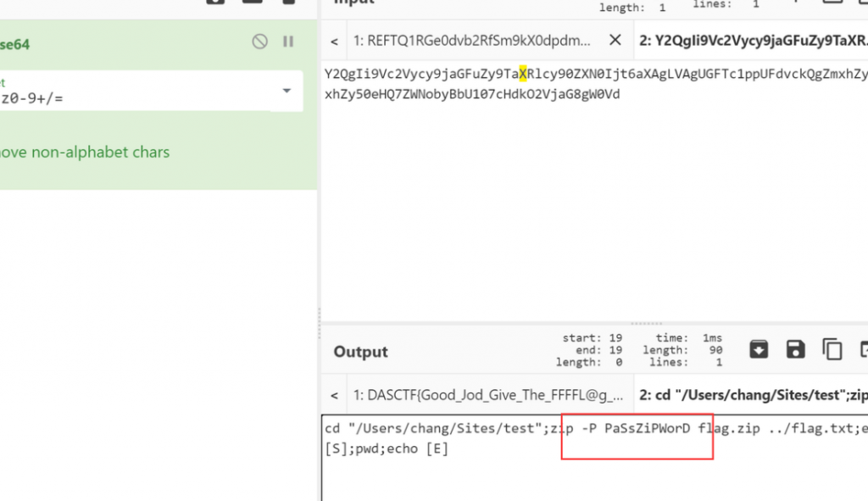Screen dimensions: 868x501
Task: Click the Base64 operation title bar
Action: (127, 42)
